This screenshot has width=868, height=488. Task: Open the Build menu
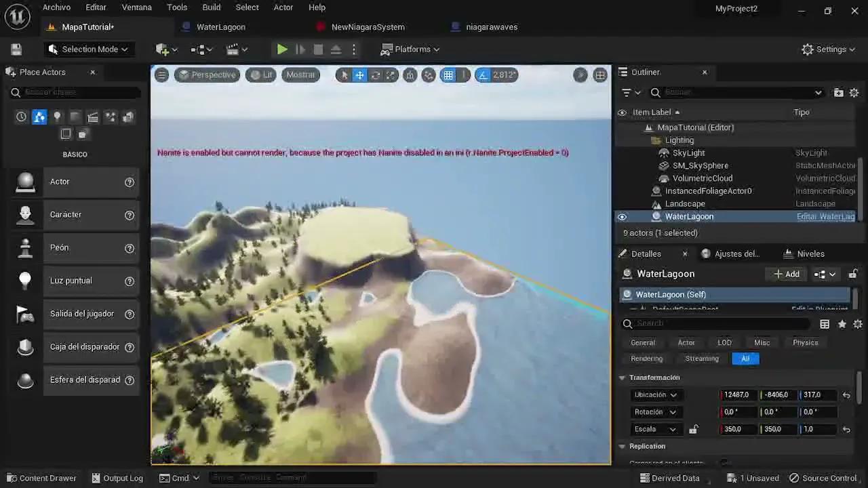211,7
